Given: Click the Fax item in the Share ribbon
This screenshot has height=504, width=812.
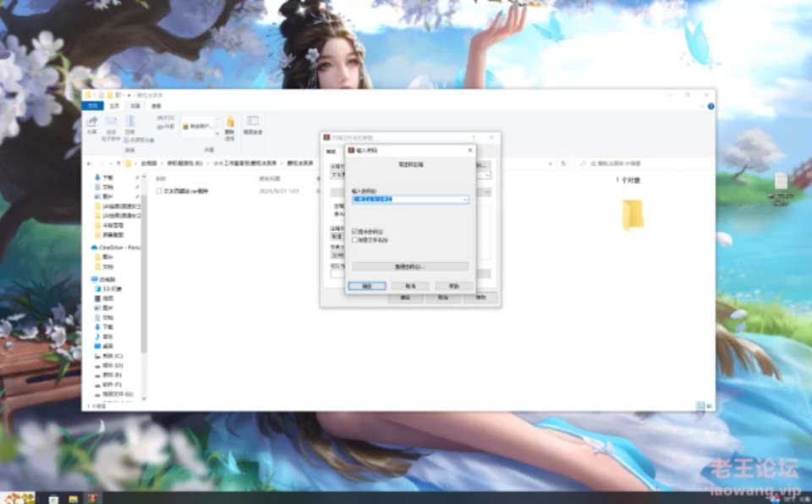Looking at the screenshot, I should 166,126.
